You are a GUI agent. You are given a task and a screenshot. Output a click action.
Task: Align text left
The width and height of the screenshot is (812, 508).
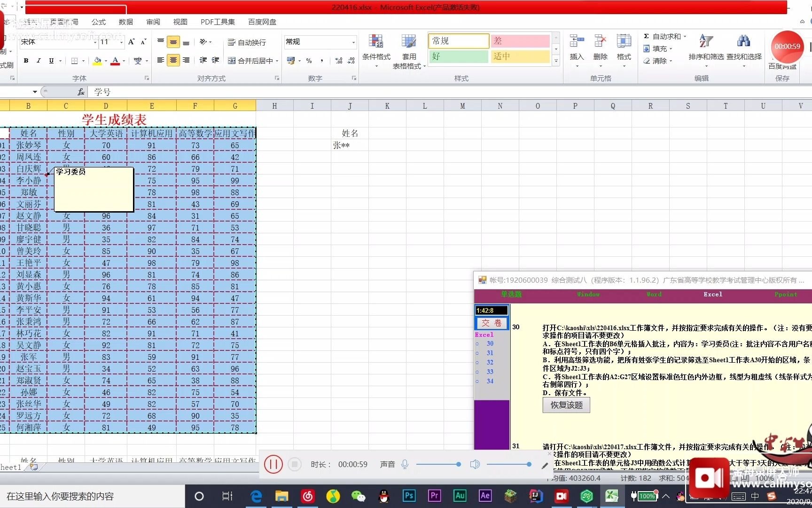[x=161, y=60]
